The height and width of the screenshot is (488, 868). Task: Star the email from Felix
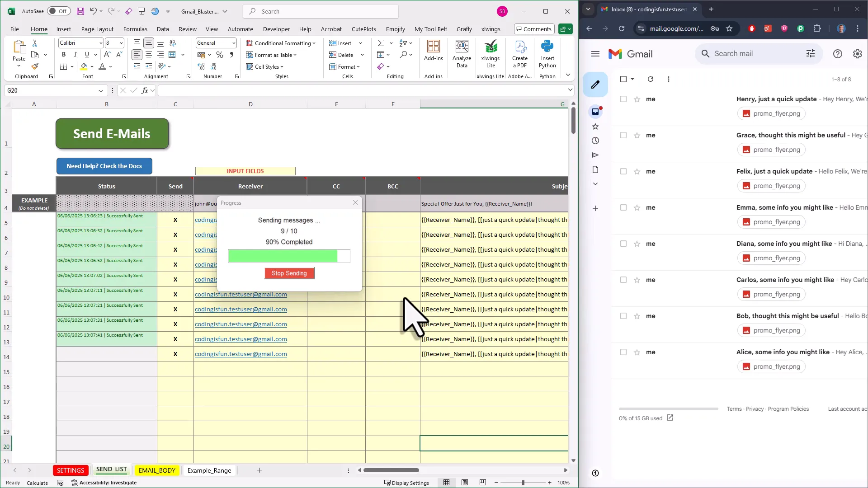coord(637,172)
